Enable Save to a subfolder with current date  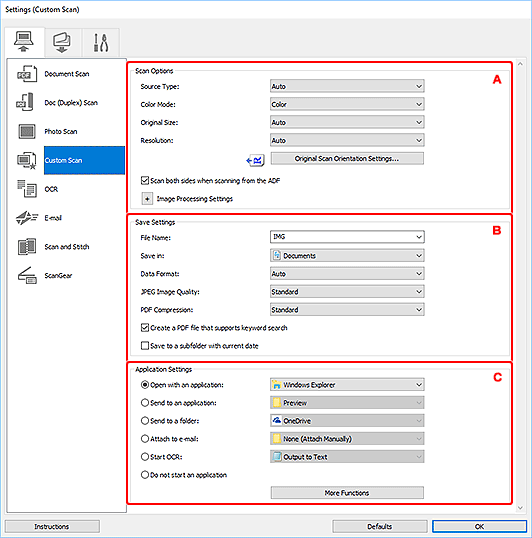pyautogui.click(x=145, y=345)
